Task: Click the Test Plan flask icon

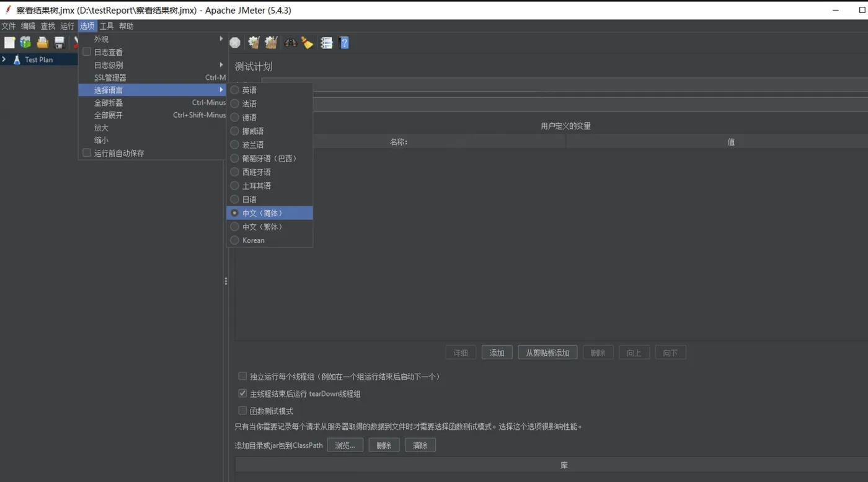Action: point(17,59)
